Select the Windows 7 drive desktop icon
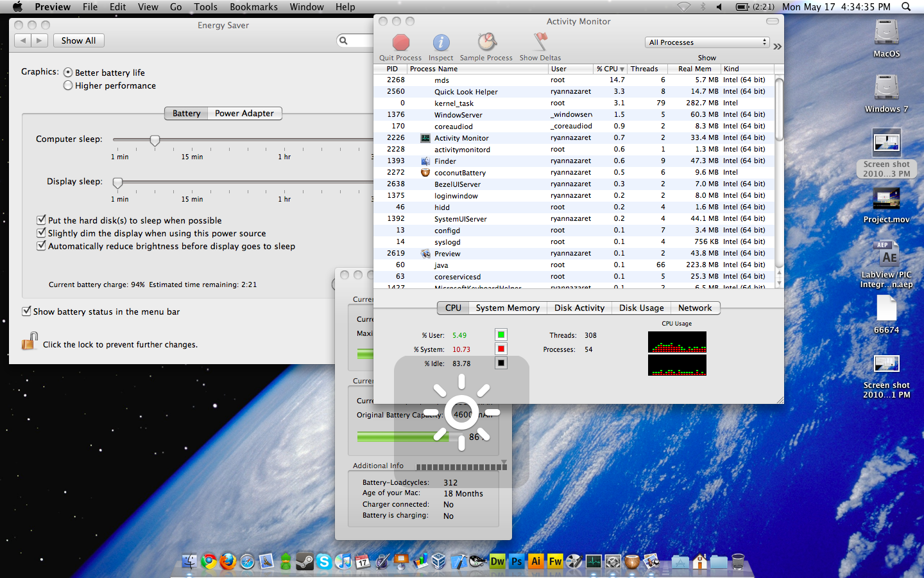Viewport: 924px width, 578px height. click(x=886, y=88)
